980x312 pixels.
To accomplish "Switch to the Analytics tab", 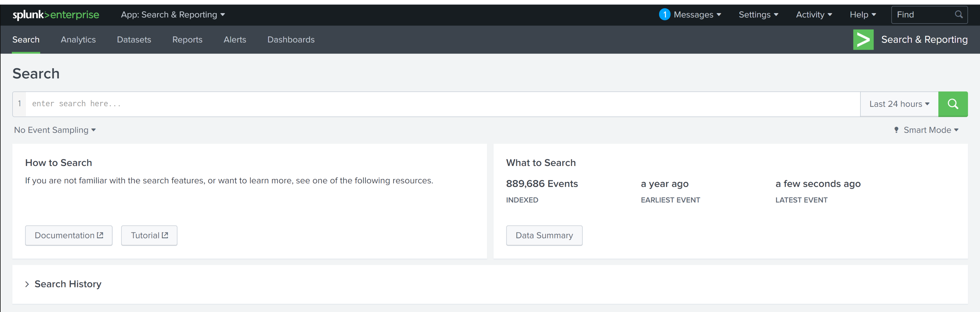I will [x=78, y=40].
